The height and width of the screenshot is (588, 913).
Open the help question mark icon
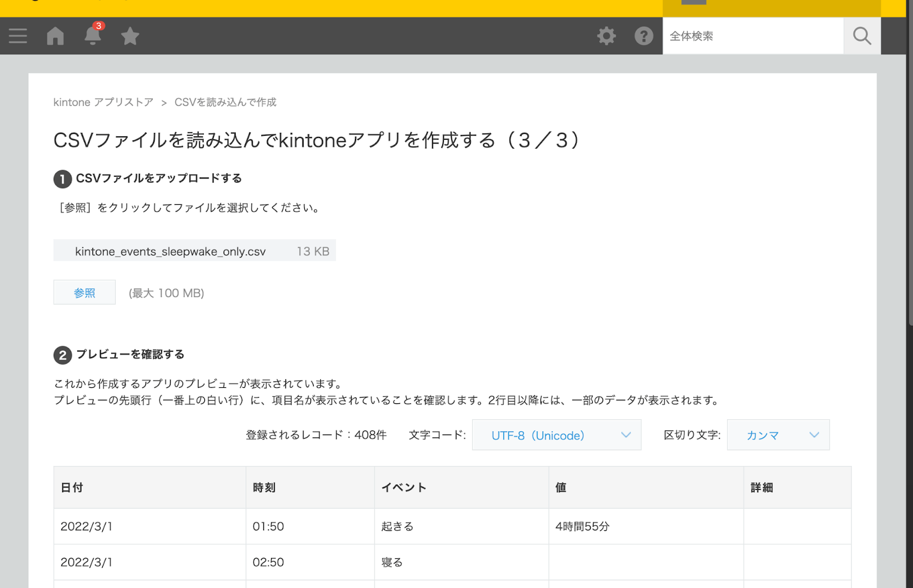[644, 36]
